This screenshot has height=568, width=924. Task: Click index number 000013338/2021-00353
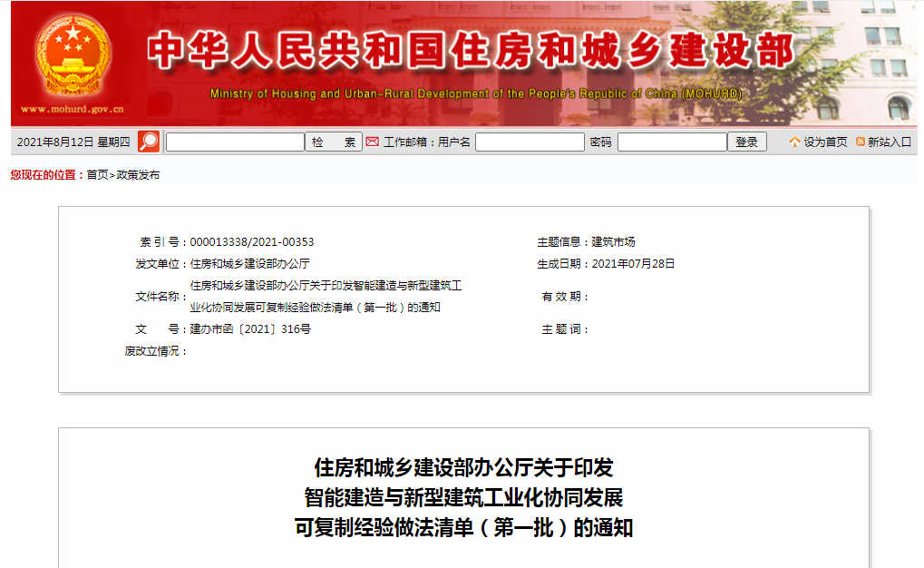(x=251, y=242)
